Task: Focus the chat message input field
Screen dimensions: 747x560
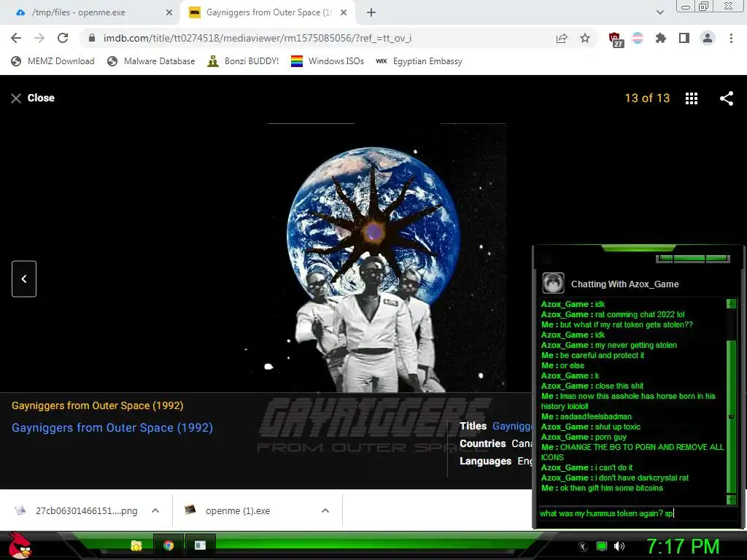Action: coord(638,513)
